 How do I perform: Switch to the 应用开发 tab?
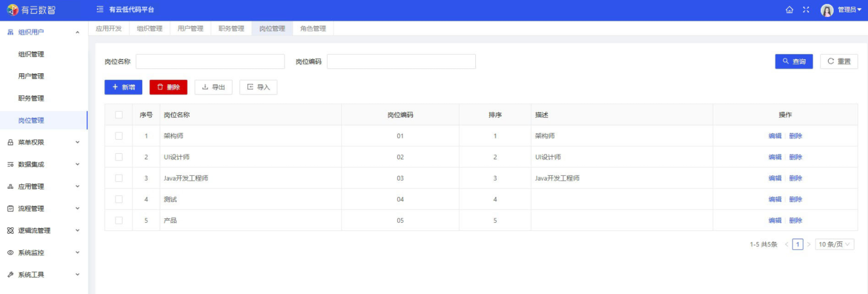tap(109, 28)
